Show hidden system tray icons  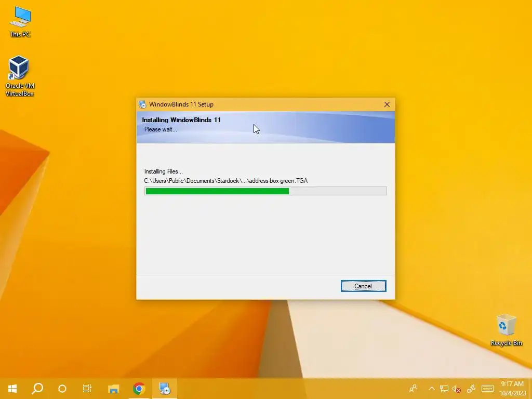point(432,389)
